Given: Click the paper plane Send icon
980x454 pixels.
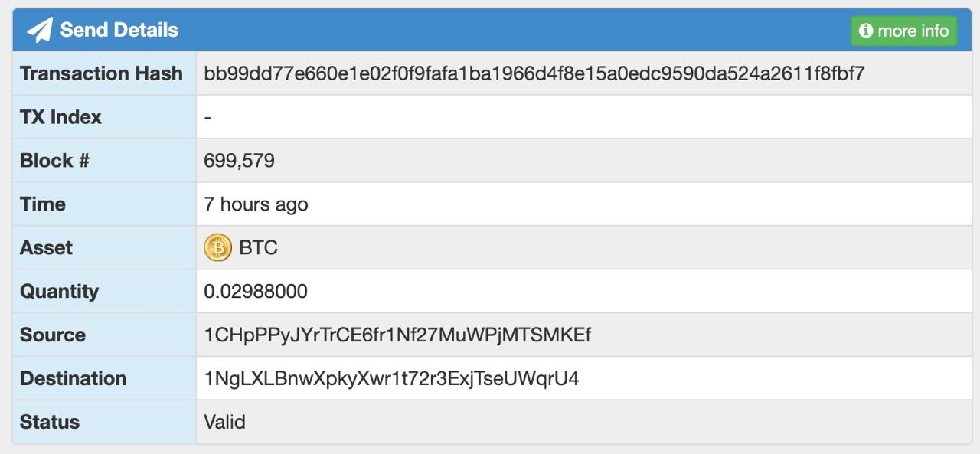Looking at the screenshot, I should (39, 30).
